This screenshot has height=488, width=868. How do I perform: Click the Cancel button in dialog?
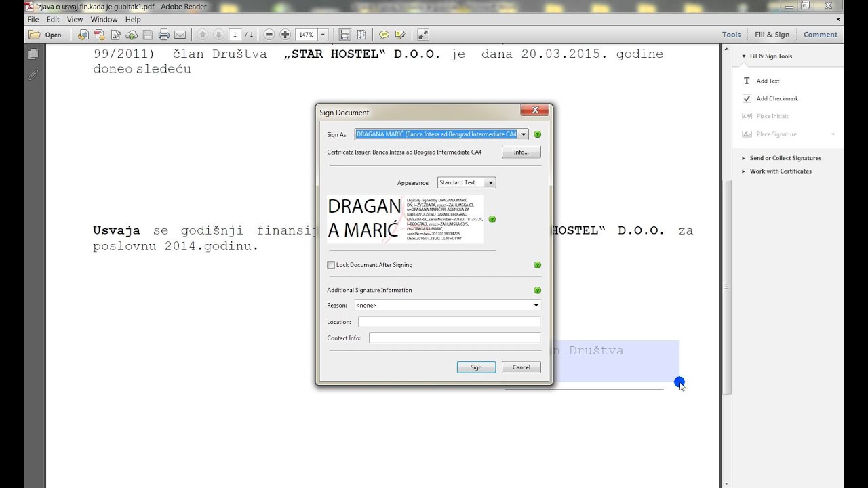pos(521,367)
